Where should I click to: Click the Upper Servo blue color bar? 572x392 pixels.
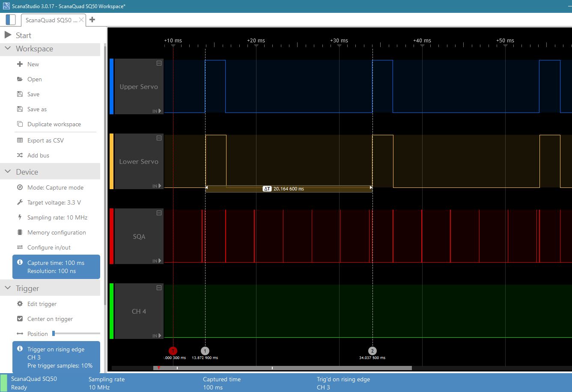click(x=112, y=86)
